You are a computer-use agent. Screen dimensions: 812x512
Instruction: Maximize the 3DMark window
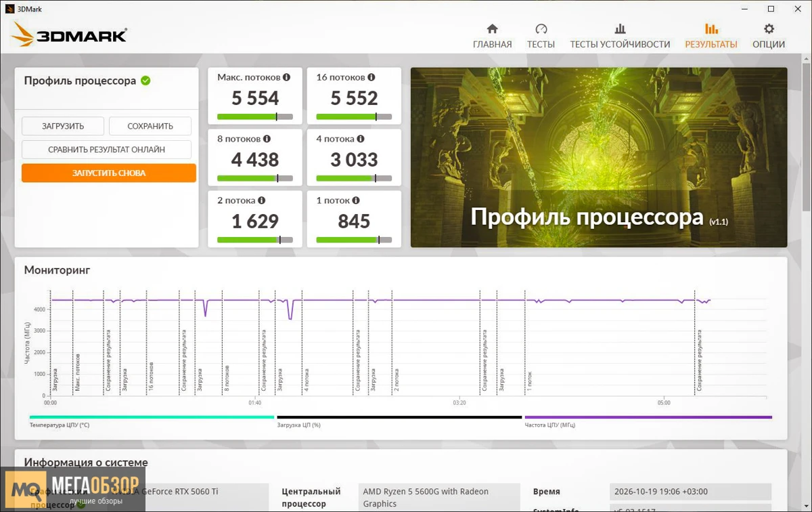click(771, 9)
